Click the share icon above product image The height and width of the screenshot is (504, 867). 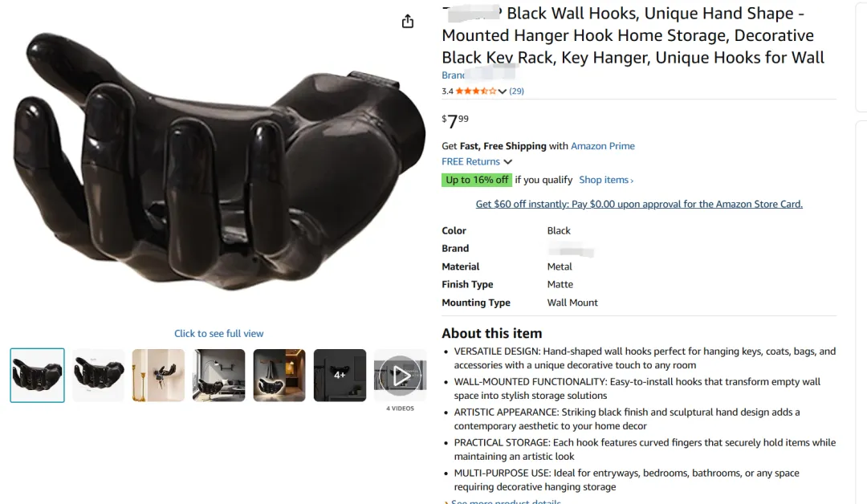[x=408, y=22]
